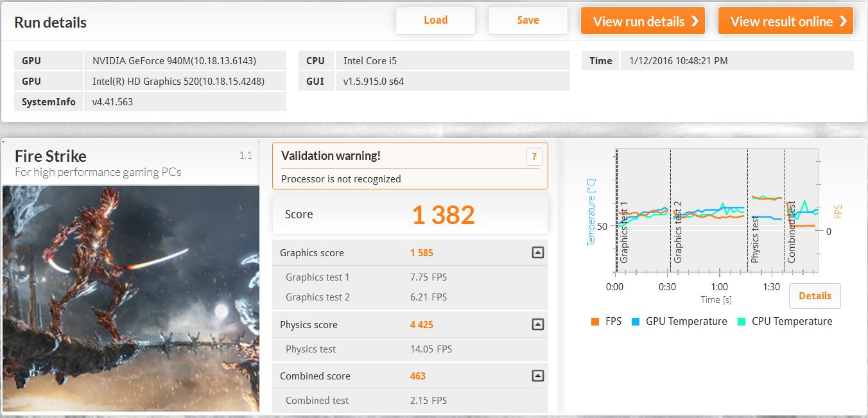Click the Save button
This screenshot has width=868, height=418.
(x=528, y=21)
